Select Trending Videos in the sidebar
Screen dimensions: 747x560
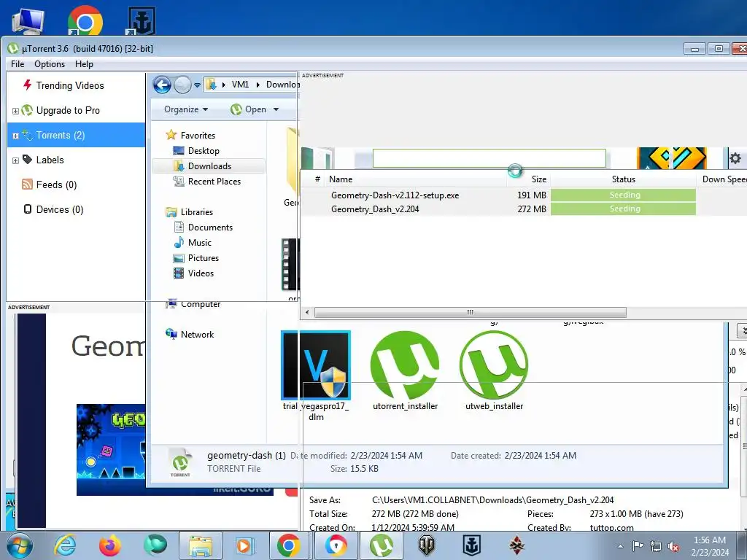70,86
